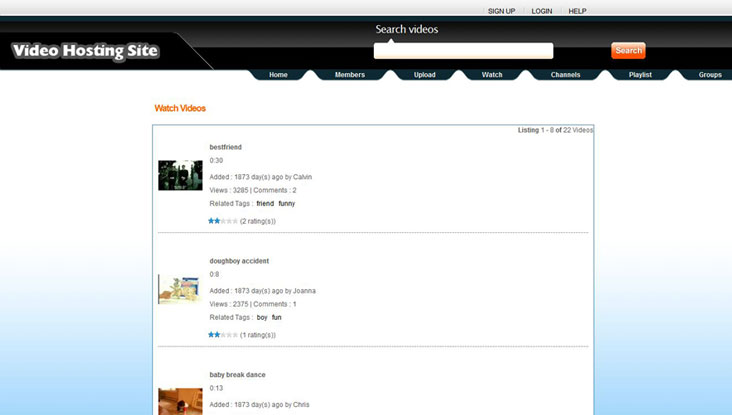The height and width of the screenshot is (415, 732).
Task: Go to the Home tab
Action: (278, 75)
